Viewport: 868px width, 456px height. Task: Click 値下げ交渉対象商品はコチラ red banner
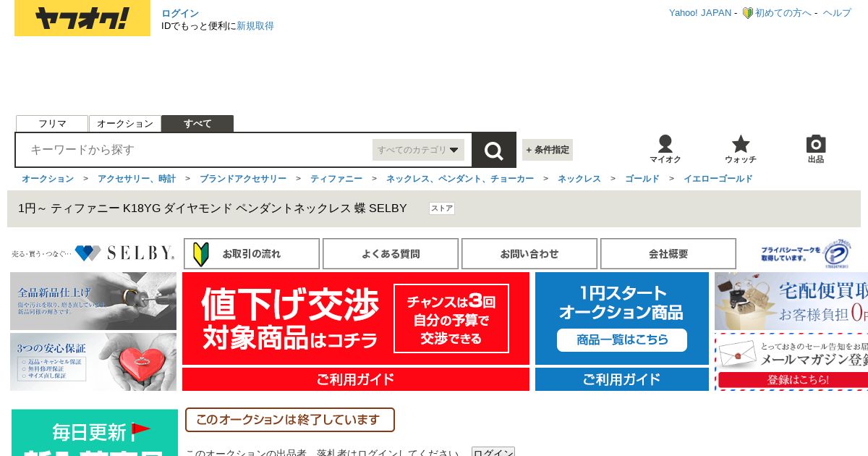point(356,318)
